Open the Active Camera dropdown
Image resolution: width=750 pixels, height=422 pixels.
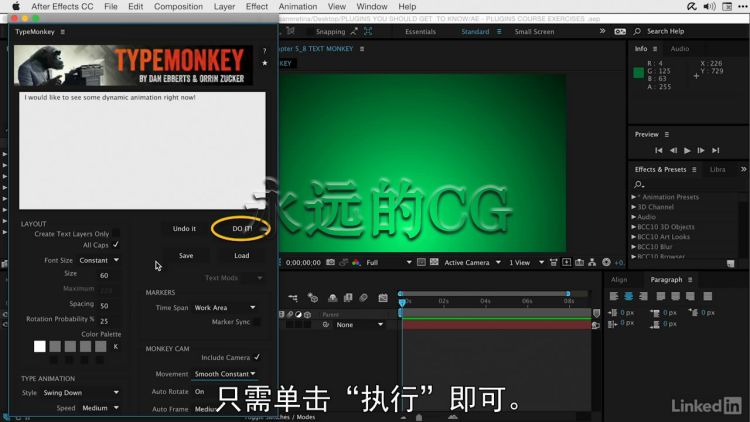pyautogui.click(x=472, y=262)
